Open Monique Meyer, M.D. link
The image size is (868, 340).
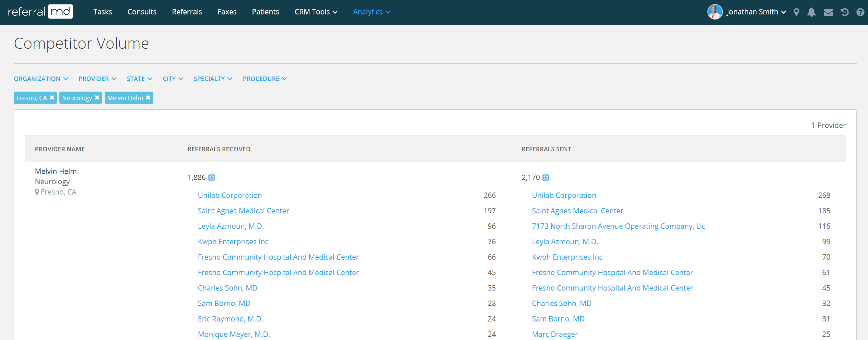(x=234, y=334)
